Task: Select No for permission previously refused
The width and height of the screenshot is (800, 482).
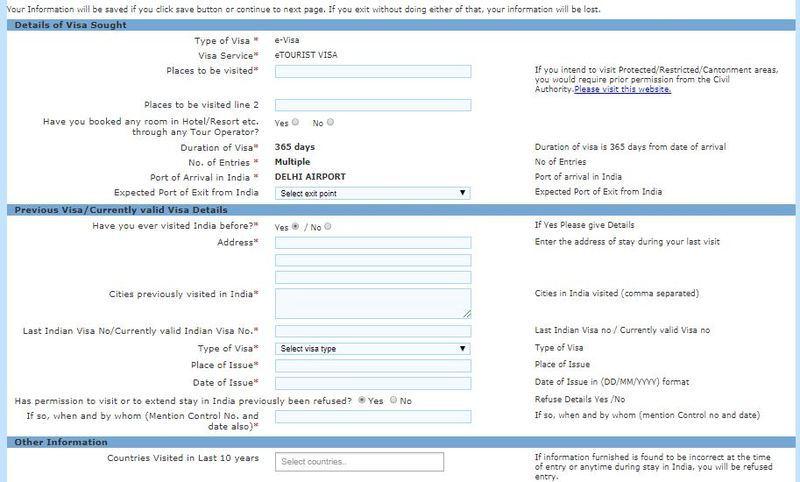Action: point(394,400)
